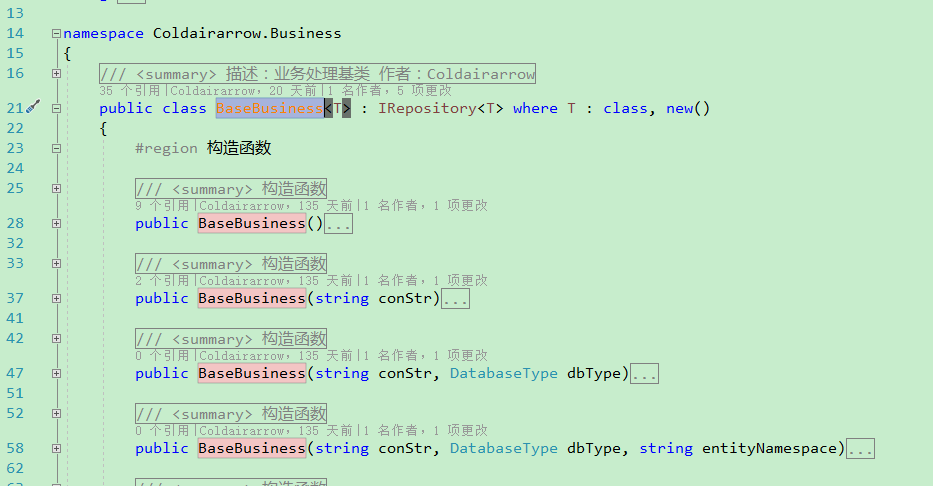
Task: Expand BaseBusiness(string conStr) constructor on line 37
Action: pos(56,299)
